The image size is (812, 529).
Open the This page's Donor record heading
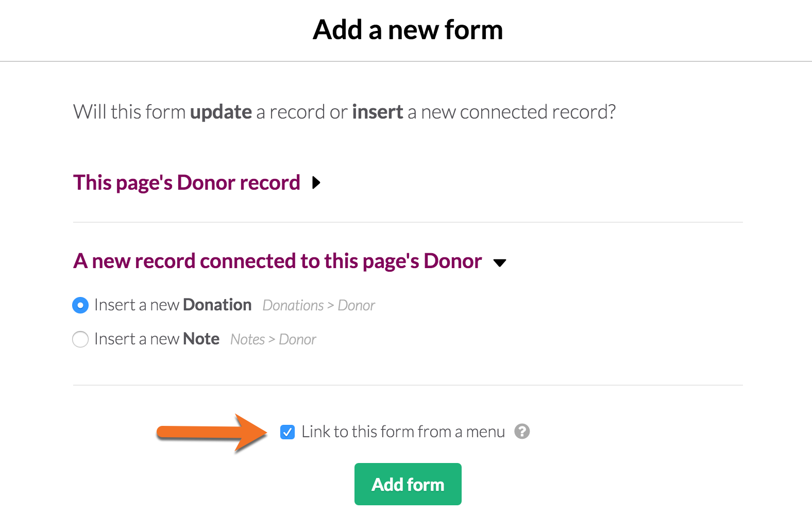pyautogui.click(x=187, y=183)
